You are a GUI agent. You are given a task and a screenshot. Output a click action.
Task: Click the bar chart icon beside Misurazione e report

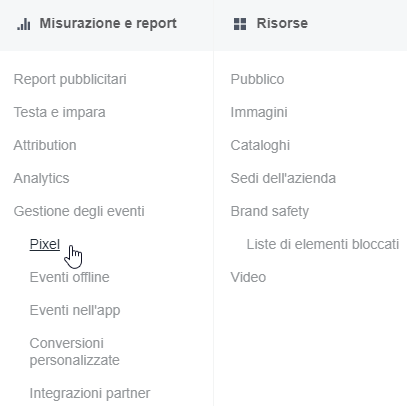[24, 24]
